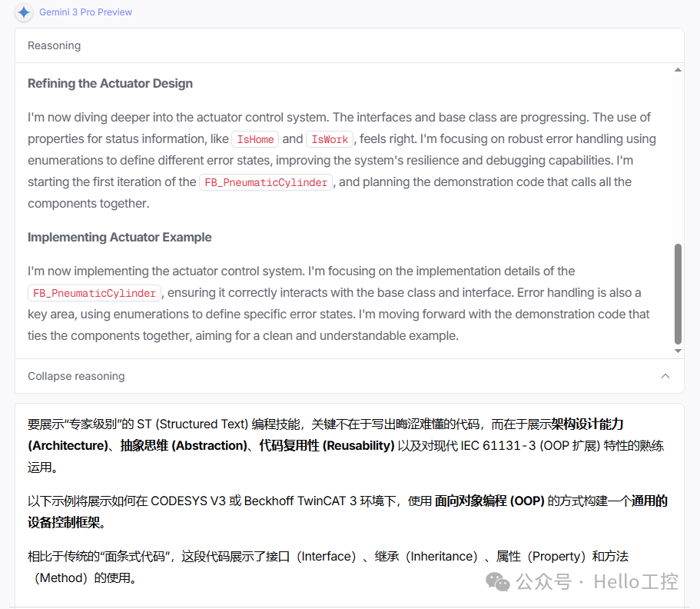This screenshot has height=609, width=700.
Task: Click the 属性 (Property) text
Action: point(541,557)
